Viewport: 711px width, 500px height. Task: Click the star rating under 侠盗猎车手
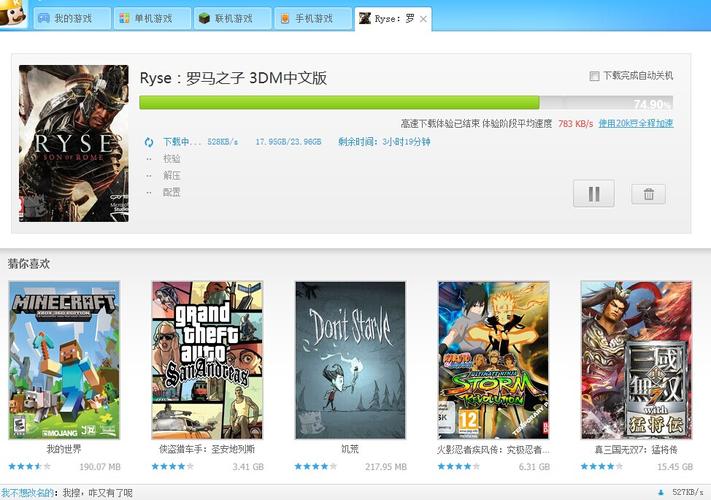pyautogui.click(x=173, y=466)
